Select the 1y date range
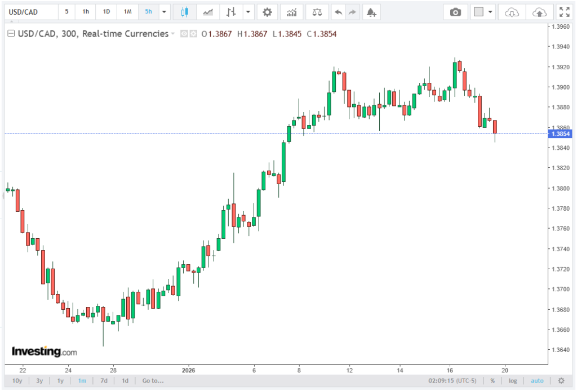 [x=60, y=381]
